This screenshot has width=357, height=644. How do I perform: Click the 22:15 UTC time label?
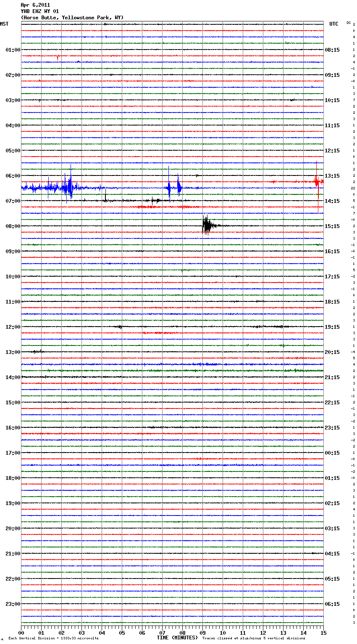332,403
